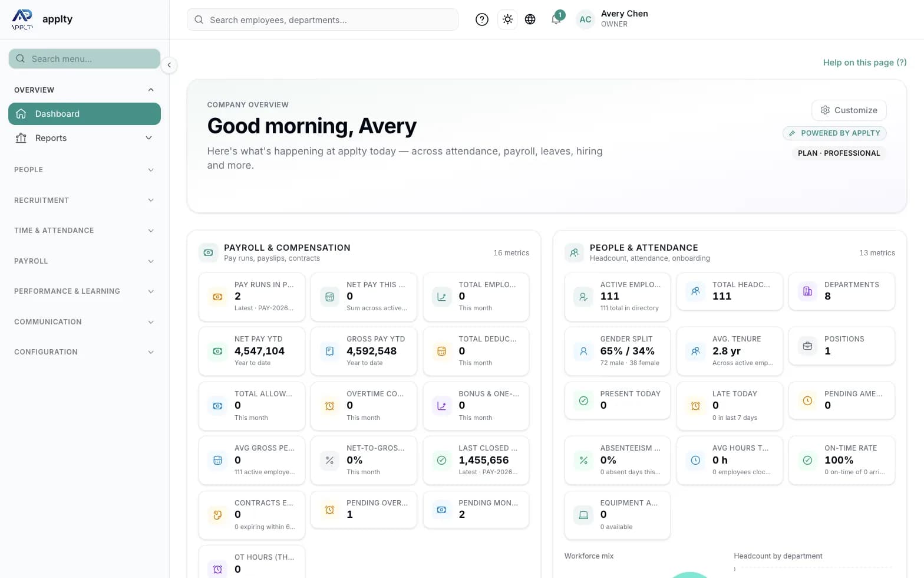
Task: Open the Dashboard menu item
Action: click(x=84, y=114)
